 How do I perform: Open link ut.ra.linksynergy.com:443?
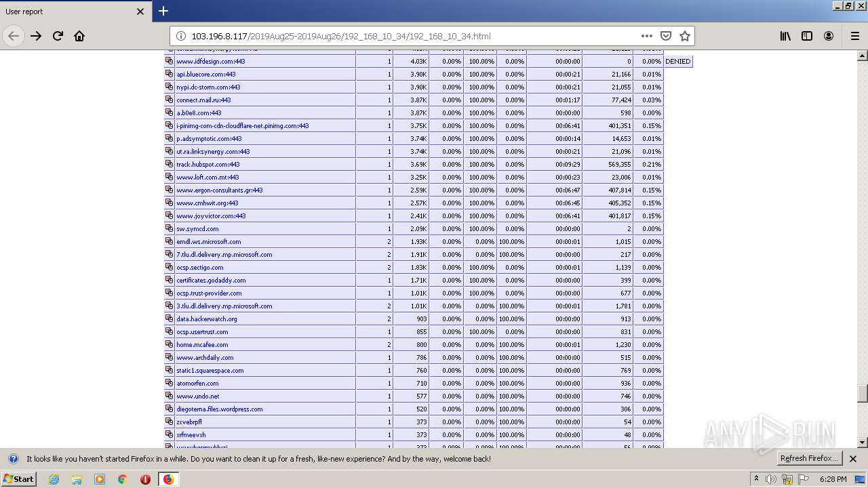(x=213, y=151)
